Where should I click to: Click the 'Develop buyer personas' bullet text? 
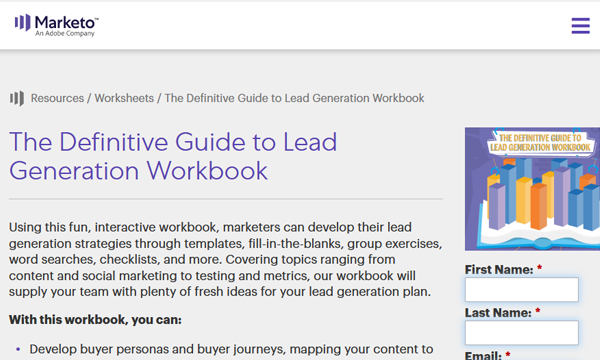pyautogui.click(x=231, y=349)
